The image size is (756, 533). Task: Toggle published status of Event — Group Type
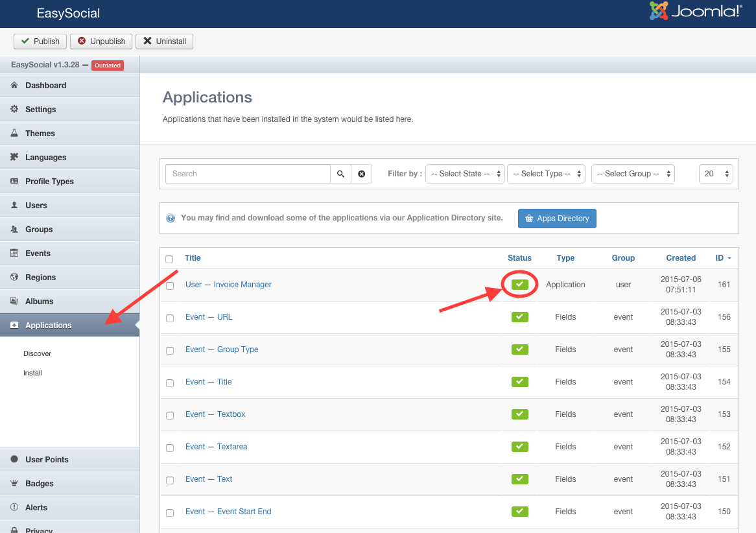pos(520,349)
